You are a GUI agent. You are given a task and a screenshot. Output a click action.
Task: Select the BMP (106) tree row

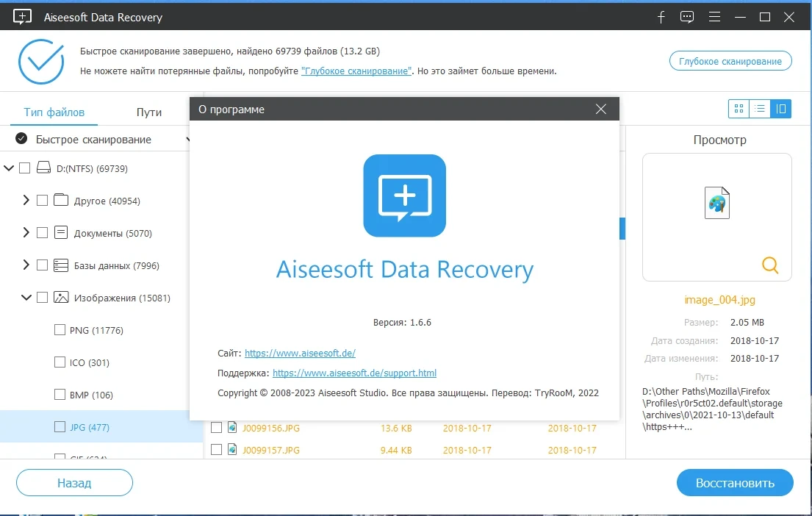tap(101, 395)
